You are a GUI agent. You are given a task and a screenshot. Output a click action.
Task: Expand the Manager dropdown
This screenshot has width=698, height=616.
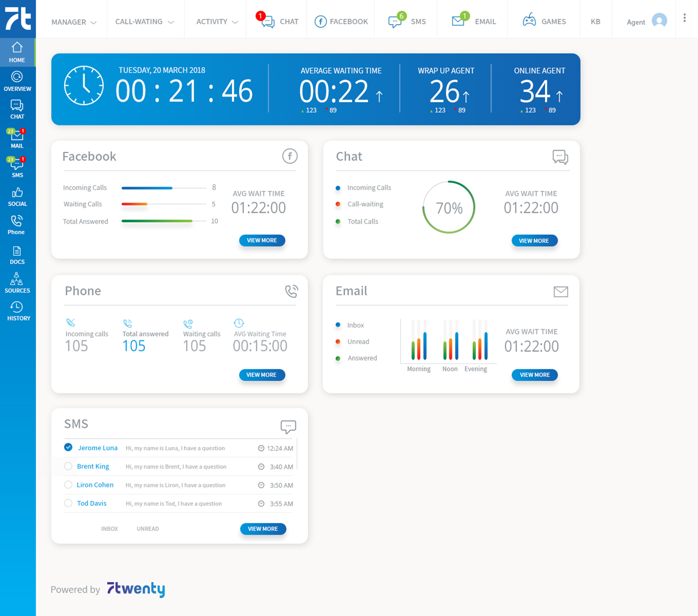pos(74,22)
